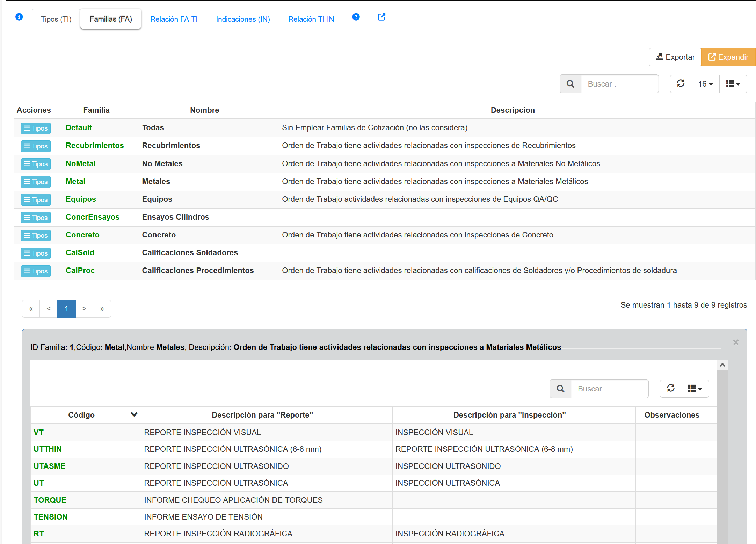This screenshot has height=544, width=756.
Task: Click the orange Expandir button
Action: click(x=728, y=57)
